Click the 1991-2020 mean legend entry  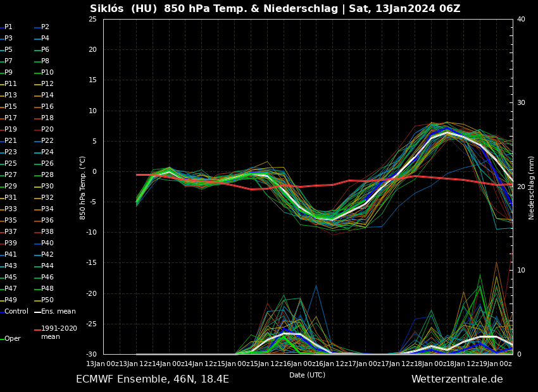59,333
